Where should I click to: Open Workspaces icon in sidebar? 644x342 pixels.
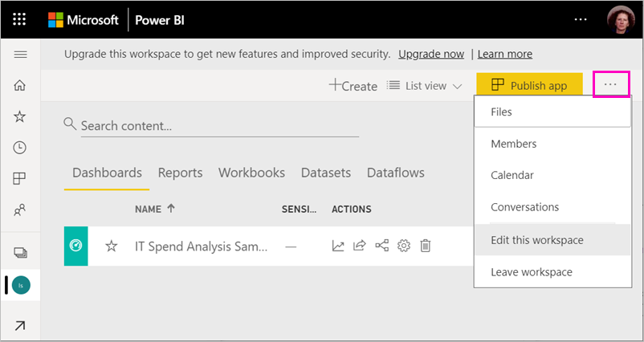pos(20,253)
